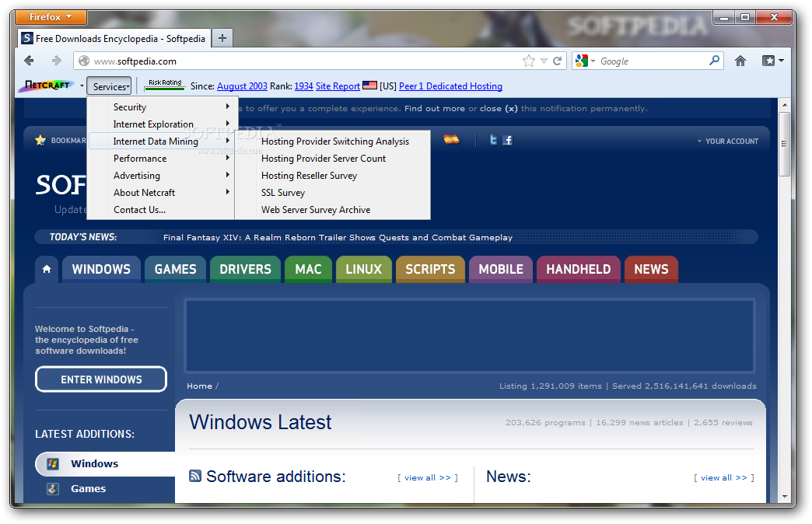
Task: Click the ENTER WINDOWS button
Action: point(101,379)
